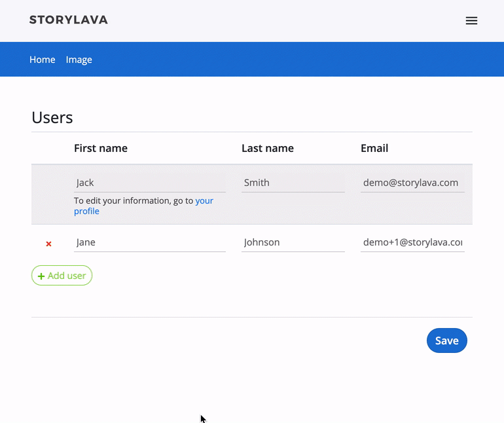Click the plus icon beside Add user

41,276
